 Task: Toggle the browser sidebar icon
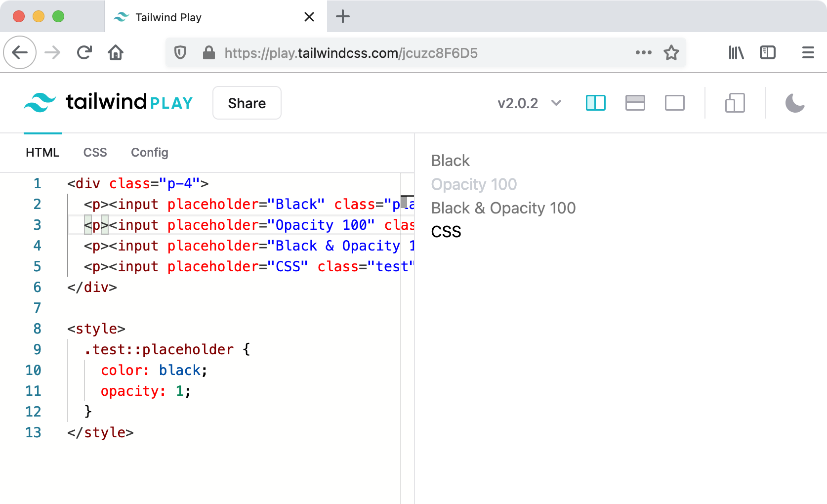[767, 52]
